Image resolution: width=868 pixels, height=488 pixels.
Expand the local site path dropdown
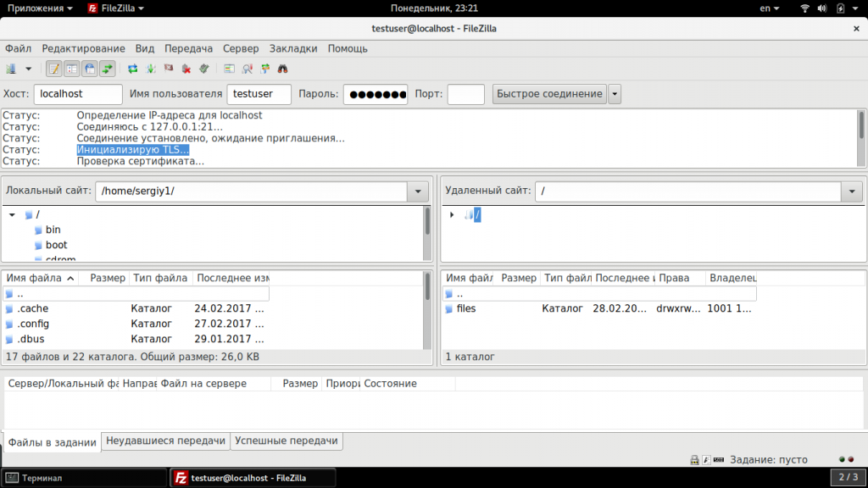(418, 191)
